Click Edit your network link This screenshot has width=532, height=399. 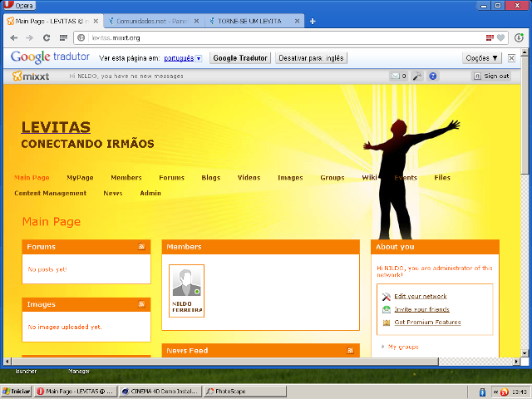pos(421,297)
